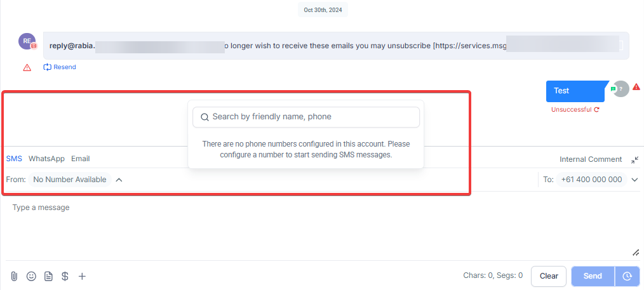The height and width of the screenshot is (290, 644).
Task: Switch to the WhatsApp tab
Action: click(46, 159)
